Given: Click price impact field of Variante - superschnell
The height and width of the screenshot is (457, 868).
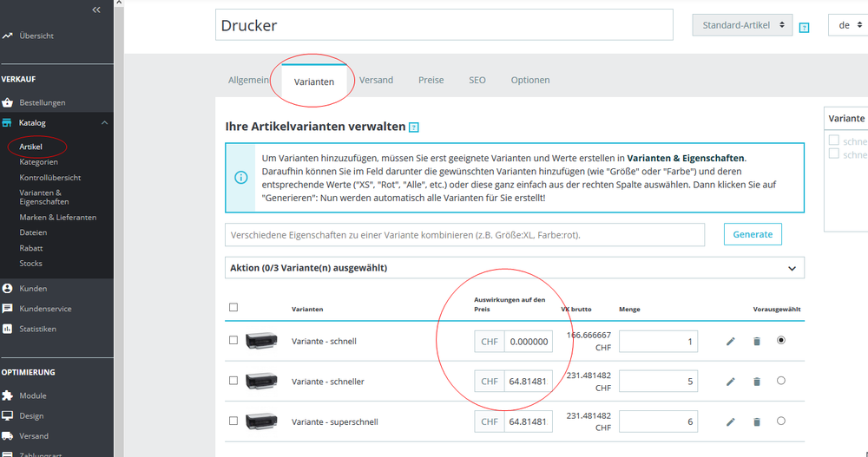Looking at the screenshot, I should (x=529, y=421).
